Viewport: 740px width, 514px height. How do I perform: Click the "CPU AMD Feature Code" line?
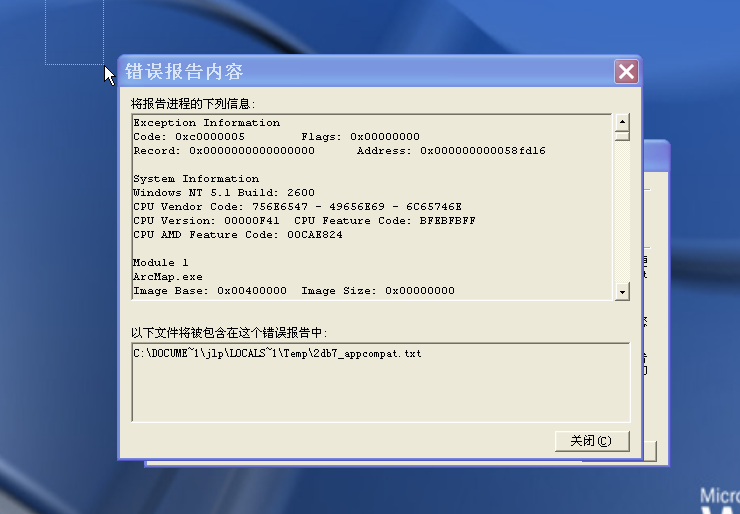[x=238, y=235]
